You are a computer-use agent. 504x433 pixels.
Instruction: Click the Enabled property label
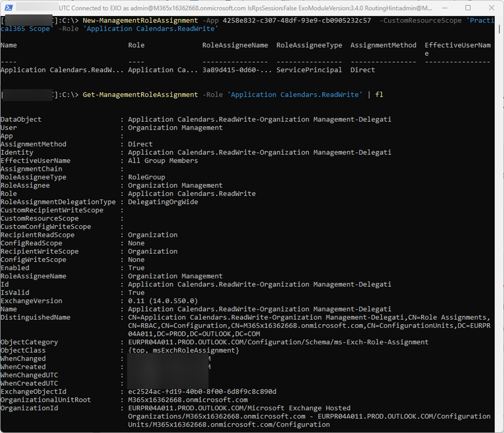[15, 268]
